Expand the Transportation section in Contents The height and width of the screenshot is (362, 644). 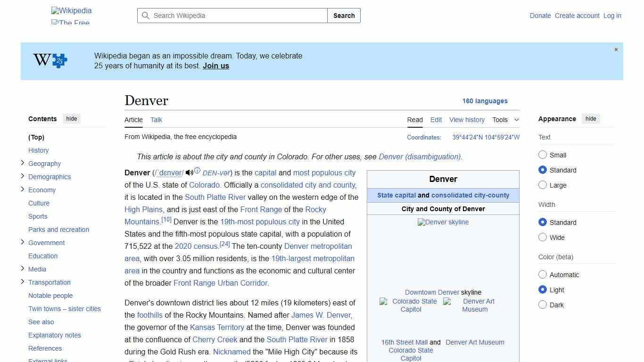click(x=22, y=282)
